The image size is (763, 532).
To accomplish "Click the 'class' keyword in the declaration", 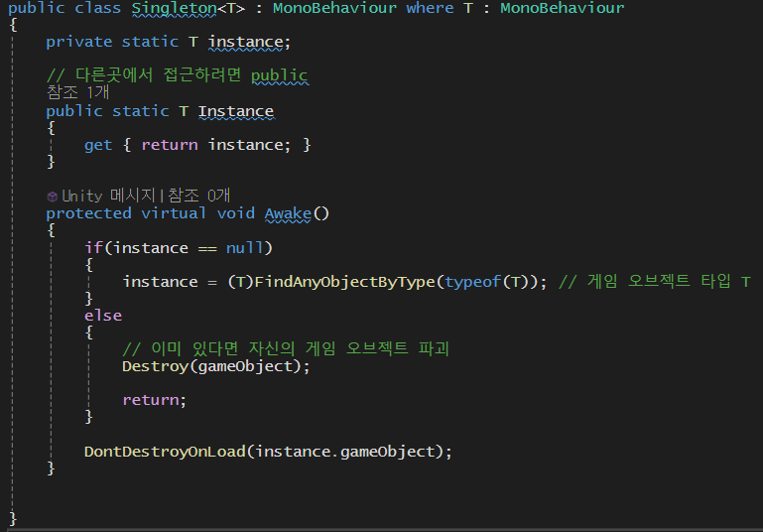I will click(x=98, y=8).
